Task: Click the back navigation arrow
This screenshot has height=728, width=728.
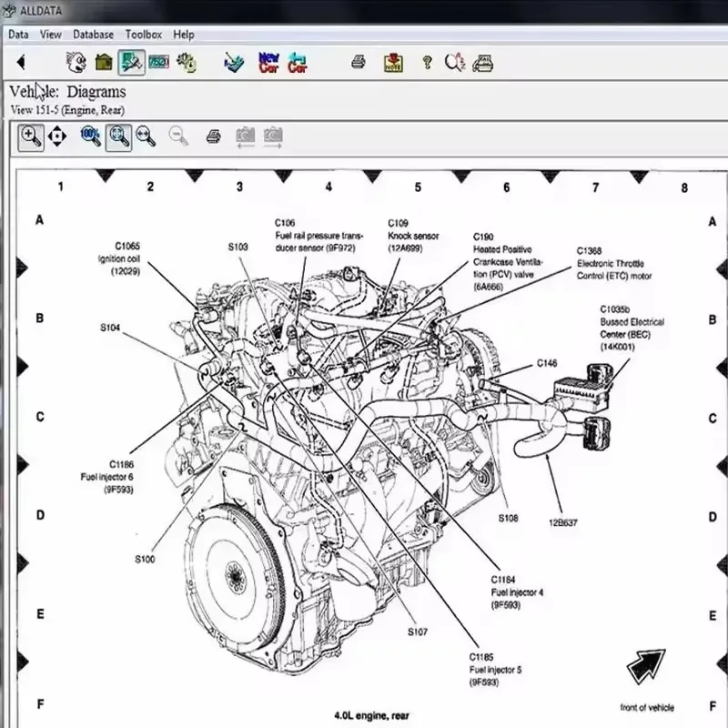Action: [x=20, y=62]
